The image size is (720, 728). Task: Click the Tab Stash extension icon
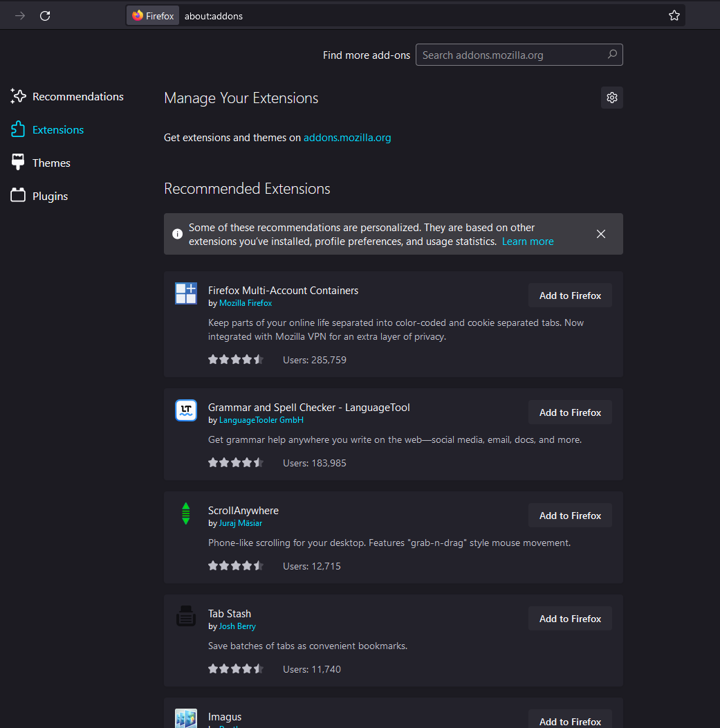point(186,616)
